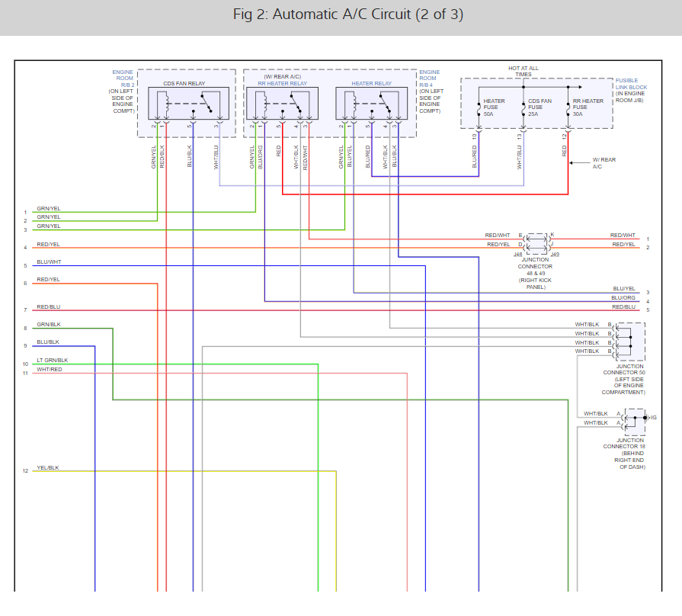Screen dimensions: 682x616
Task: Click Junction Connector 18 symbol
Action: coord(634,422)
